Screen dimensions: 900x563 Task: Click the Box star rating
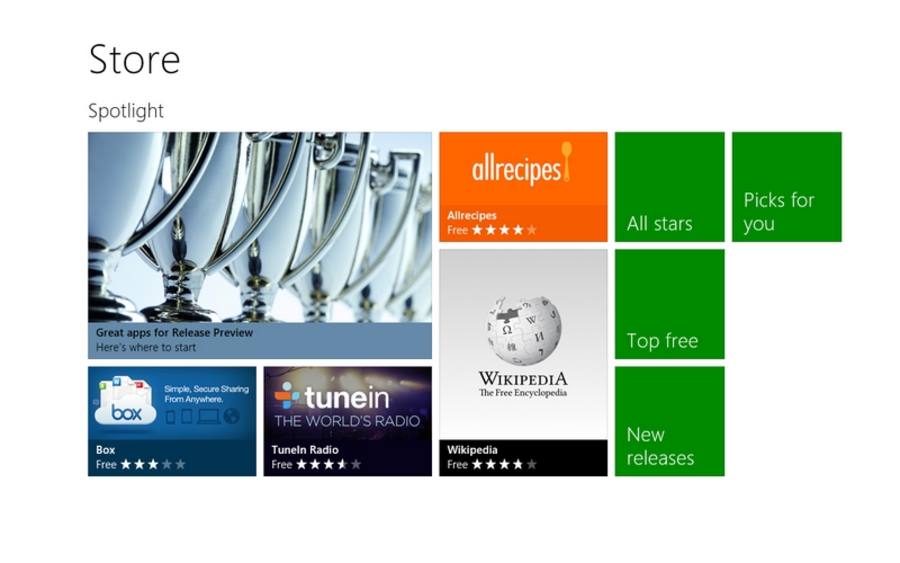[153, 464]
